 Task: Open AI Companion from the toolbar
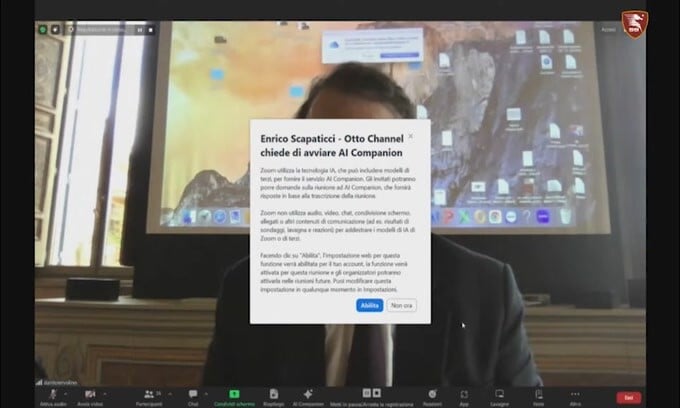click(x=308, y=397)
